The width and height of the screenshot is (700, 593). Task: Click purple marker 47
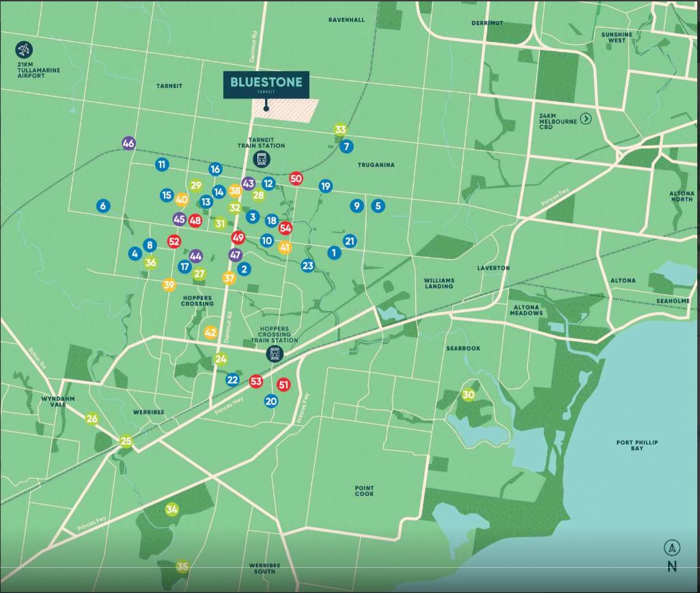pyautogui.click(x=235, y=255)
